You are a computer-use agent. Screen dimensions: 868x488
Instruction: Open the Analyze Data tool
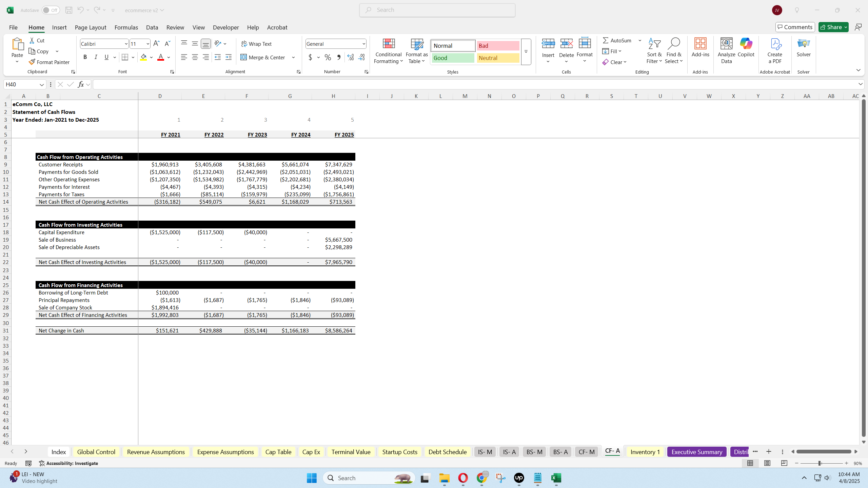[x=726, y=44]
